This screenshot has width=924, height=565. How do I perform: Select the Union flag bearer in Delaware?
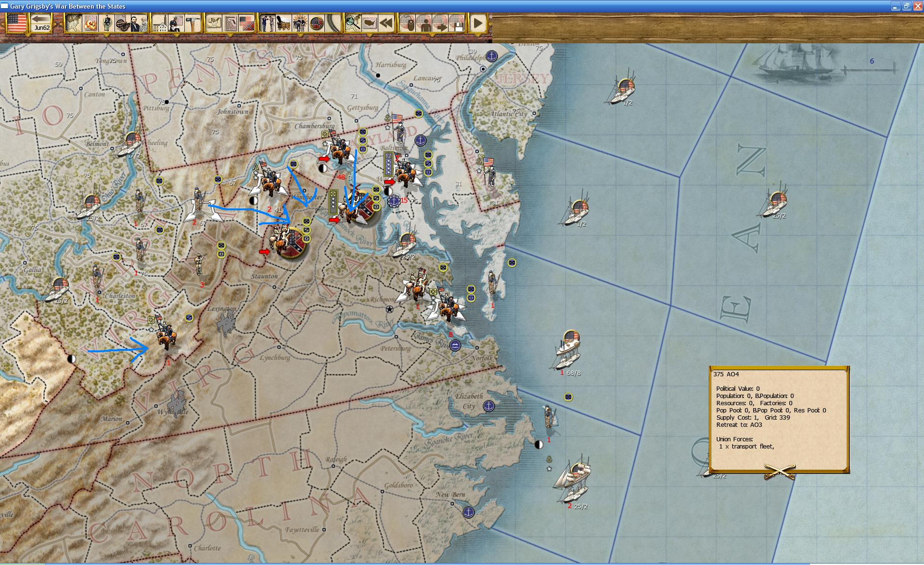click(489, 171)
